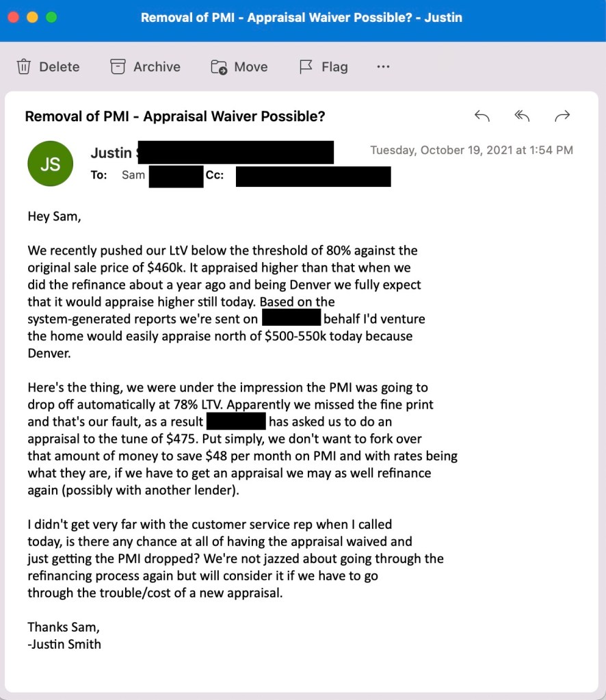Click the email subject heading

pos(175,116)
